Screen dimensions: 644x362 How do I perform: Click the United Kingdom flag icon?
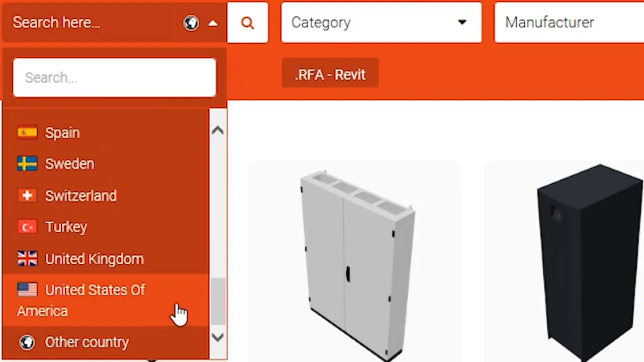(27, 259)
